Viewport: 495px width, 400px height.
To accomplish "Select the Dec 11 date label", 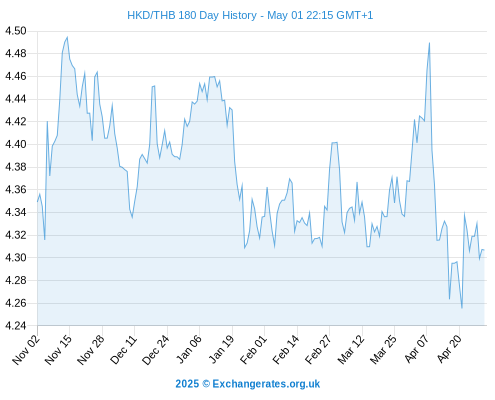I will [x=123, y=349].
